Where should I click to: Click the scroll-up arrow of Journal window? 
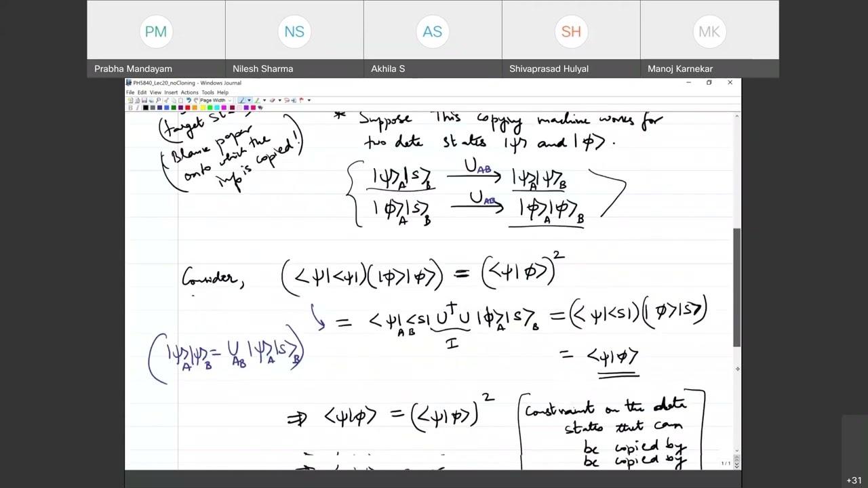737,117
